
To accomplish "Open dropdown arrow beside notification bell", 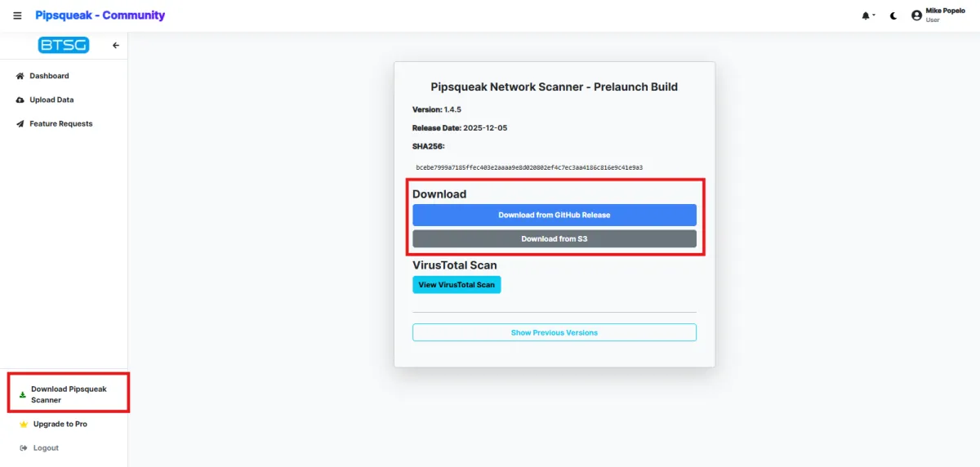I will point(873,16).
